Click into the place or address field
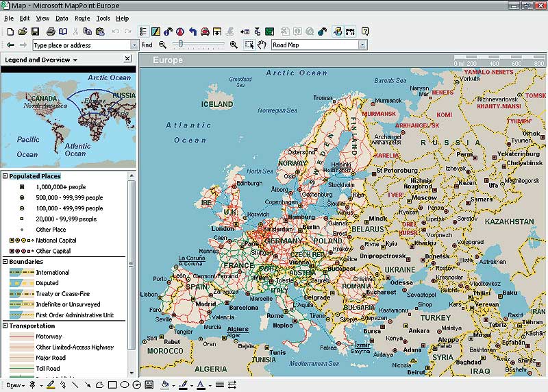 pyautogui.click(x=82, y=45)
